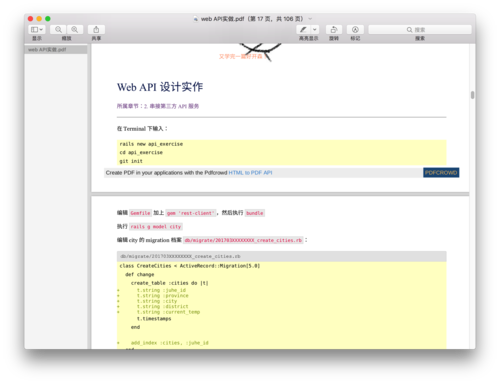Click the rotate page icon
This screenshot has height=384, width=500.
[334, 30]
